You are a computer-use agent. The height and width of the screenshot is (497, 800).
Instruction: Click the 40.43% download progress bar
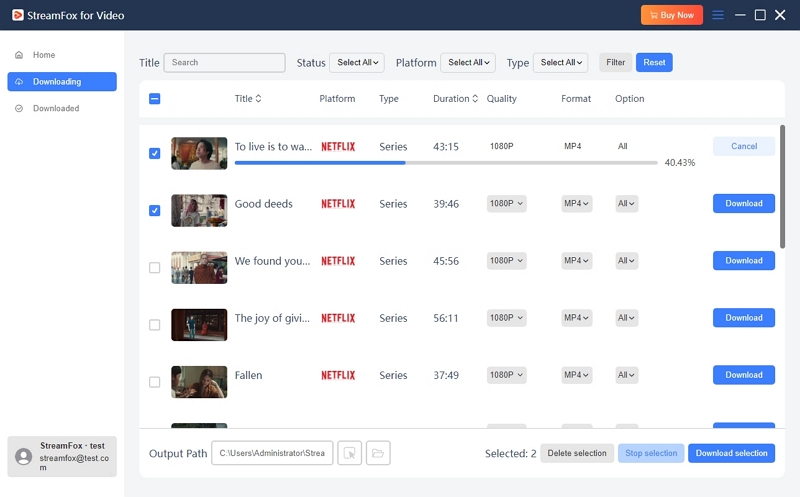click(x=446, y=163)
